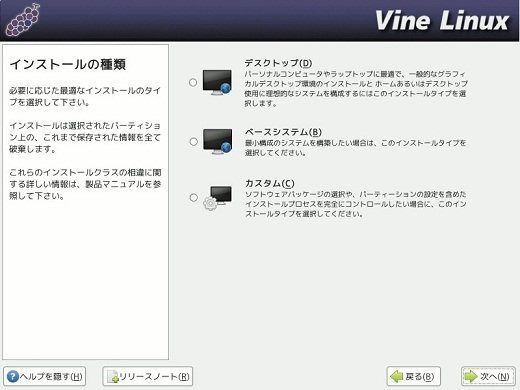This screenshot has height=390, width=520.
Task: Click the Custom install gear monitor icon
Action: click(217, 198)
